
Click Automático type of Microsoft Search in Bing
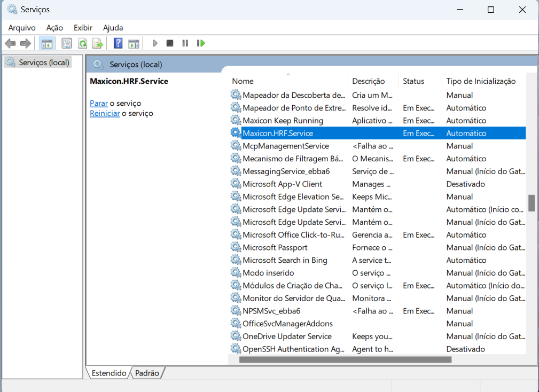[466, 261]
